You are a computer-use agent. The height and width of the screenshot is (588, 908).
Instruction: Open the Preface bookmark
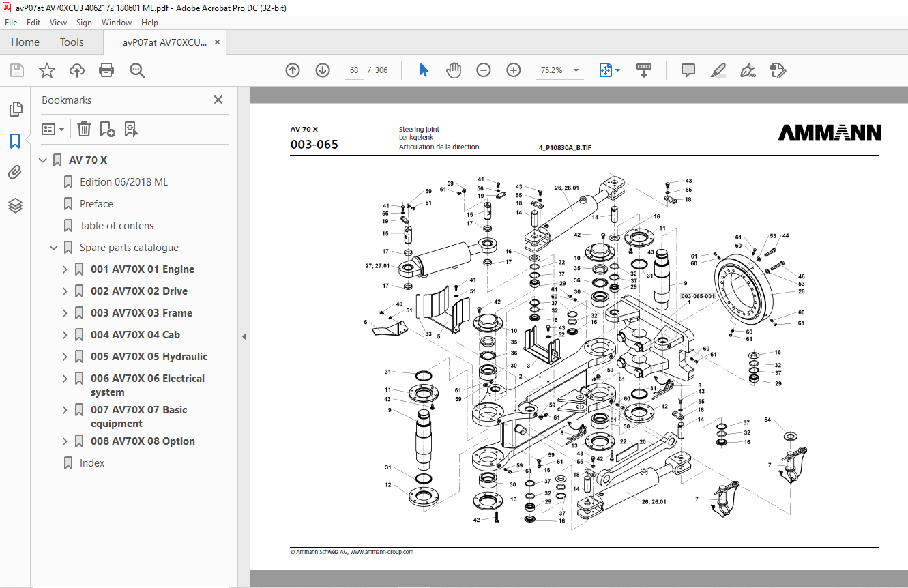96,204
